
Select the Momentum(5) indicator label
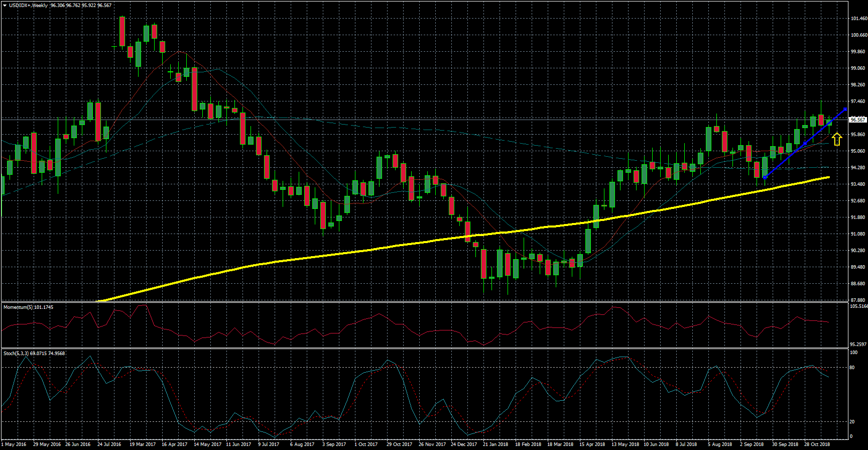[28, 307]
